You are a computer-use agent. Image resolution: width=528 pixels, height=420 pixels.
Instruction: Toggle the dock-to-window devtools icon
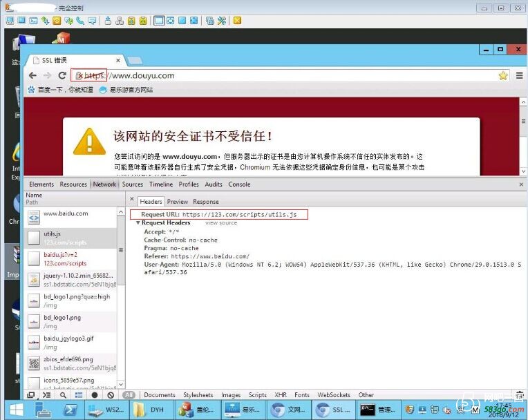30,395
